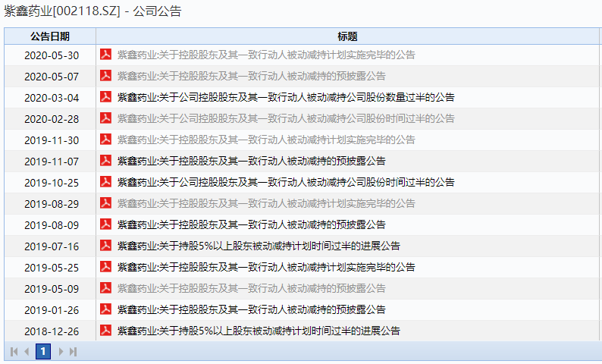The image size is (602, 364).
Task: Open PDF icon for 2019-08-29 announcement
Action: (x=105, y=202)
